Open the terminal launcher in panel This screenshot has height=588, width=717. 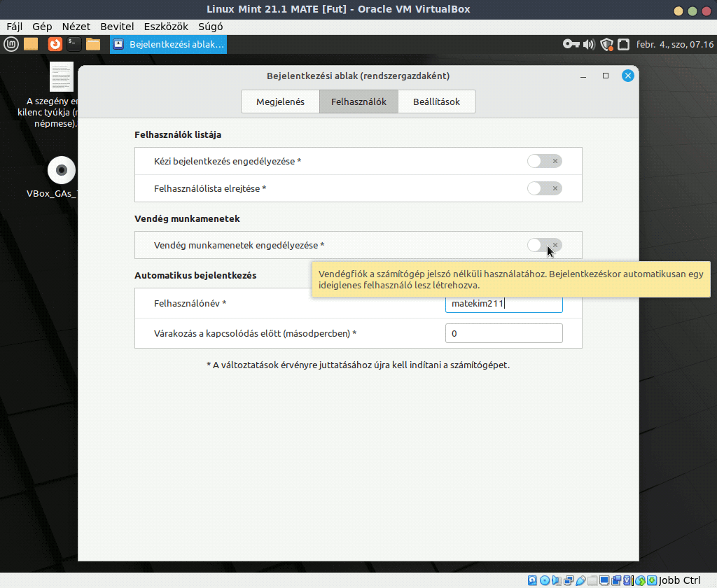73,44
